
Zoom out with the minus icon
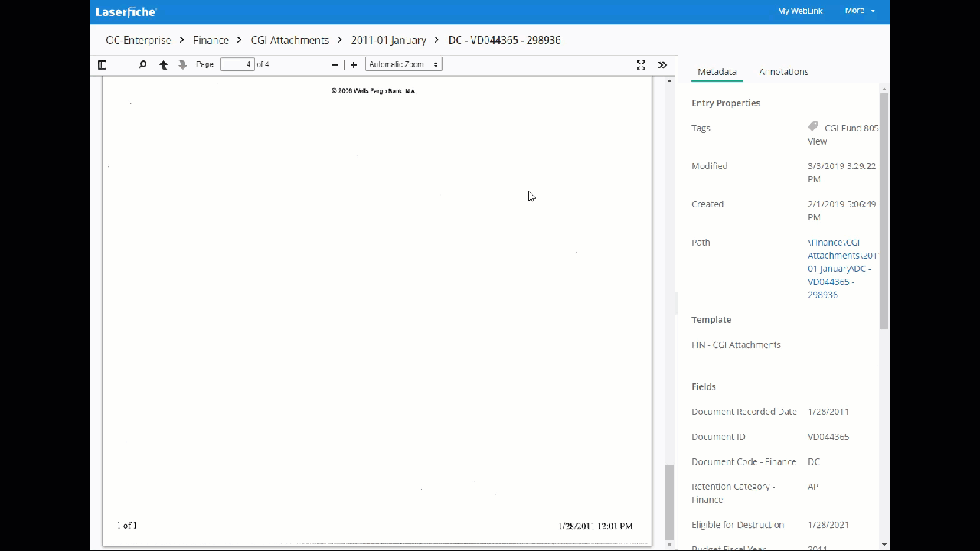(x=335, y=65)
